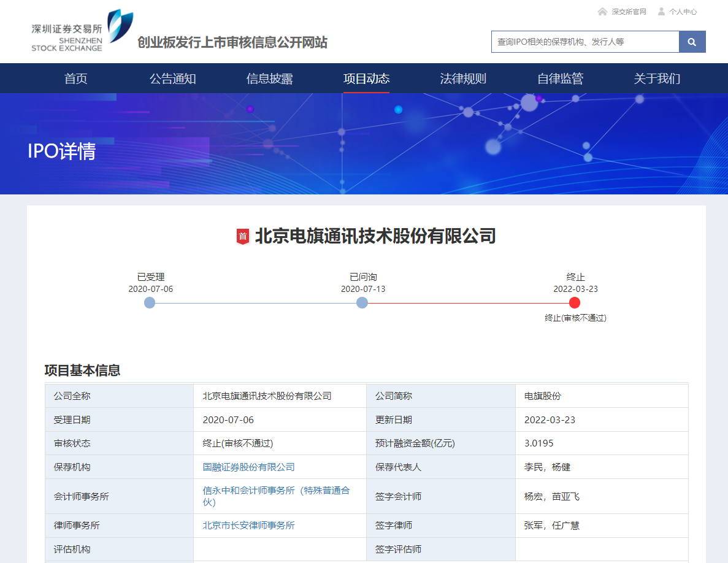Click the 受理日期 value 2020-07-06 in table
The image size is (728, 563).
click(228, 420)
